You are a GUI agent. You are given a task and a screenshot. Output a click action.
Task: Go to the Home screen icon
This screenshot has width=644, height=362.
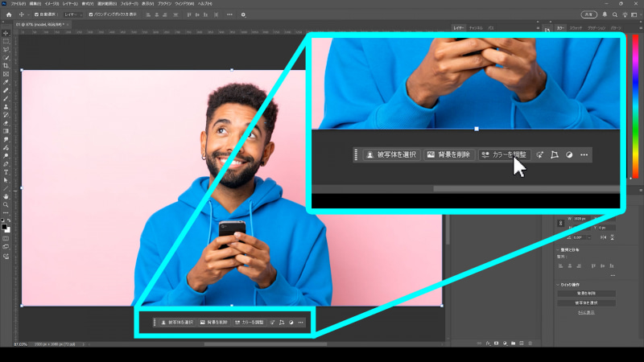[9, 14]
